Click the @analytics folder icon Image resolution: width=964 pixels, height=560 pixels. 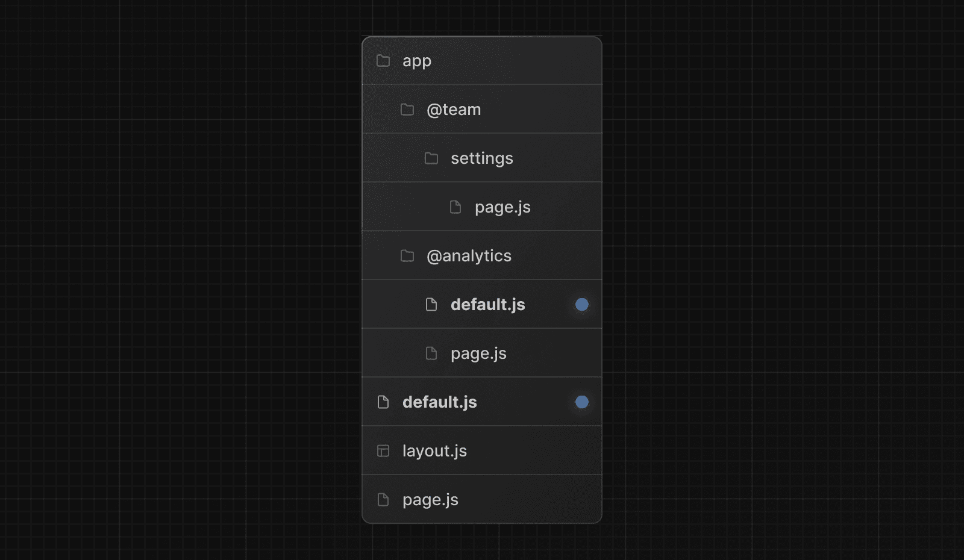(x=407, y=256)
